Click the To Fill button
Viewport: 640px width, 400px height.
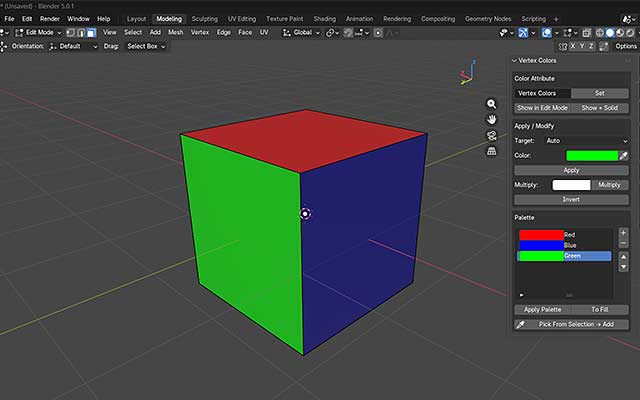(x=600, y=310)
